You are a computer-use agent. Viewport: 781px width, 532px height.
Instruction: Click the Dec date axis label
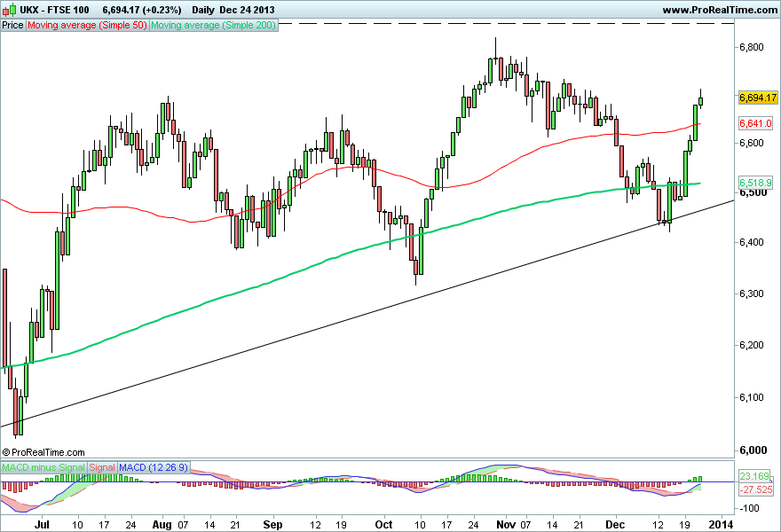[x=615, y=525]
